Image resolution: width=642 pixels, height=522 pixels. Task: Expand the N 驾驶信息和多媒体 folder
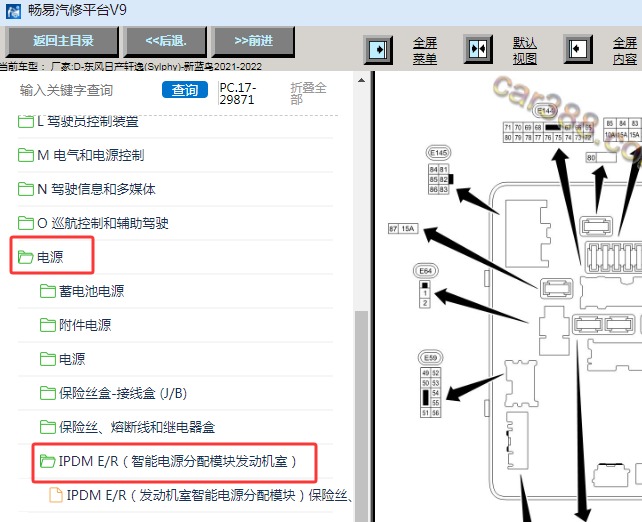96,189
